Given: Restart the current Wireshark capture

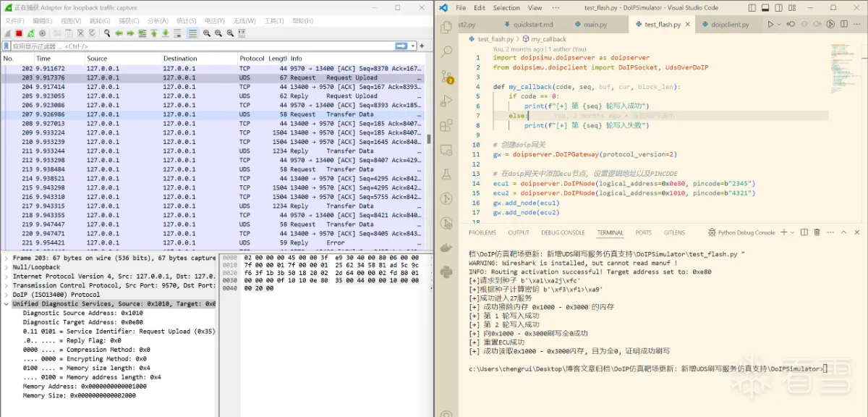Looking at the screenshot, I should tap(30, 33).
